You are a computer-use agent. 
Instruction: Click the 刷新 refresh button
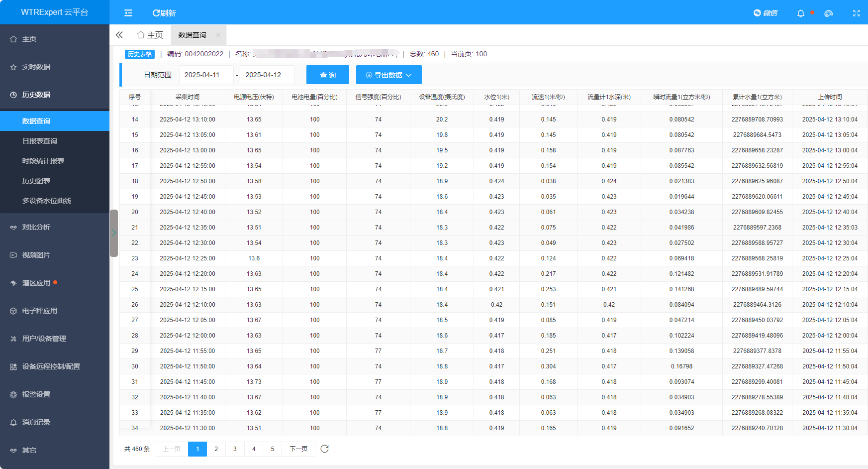tap(164, 13)
